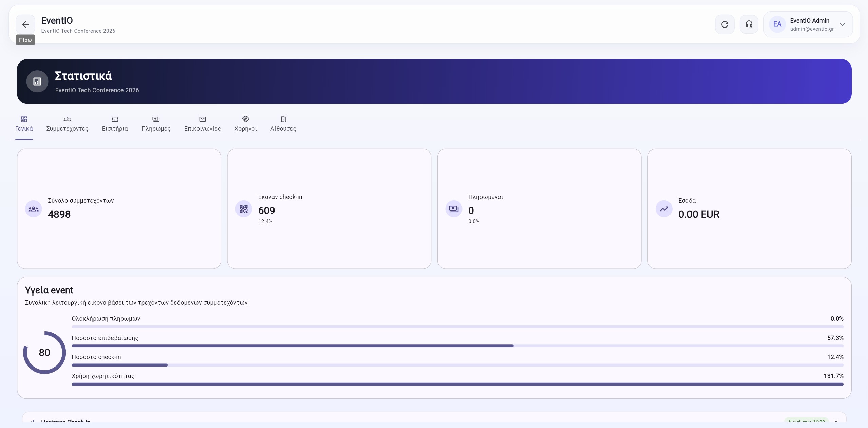Click the 57.3% confirmation value

pos(835,338)
